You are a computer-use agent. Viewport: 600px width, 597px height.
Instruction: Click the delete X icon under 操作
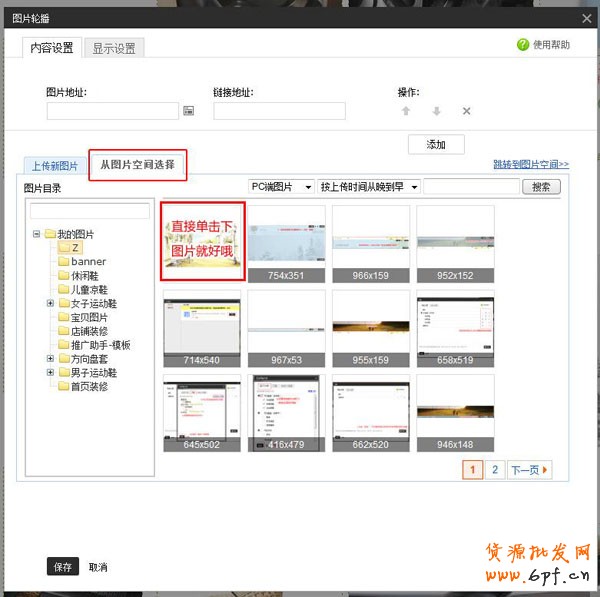(x=466, y=111)
